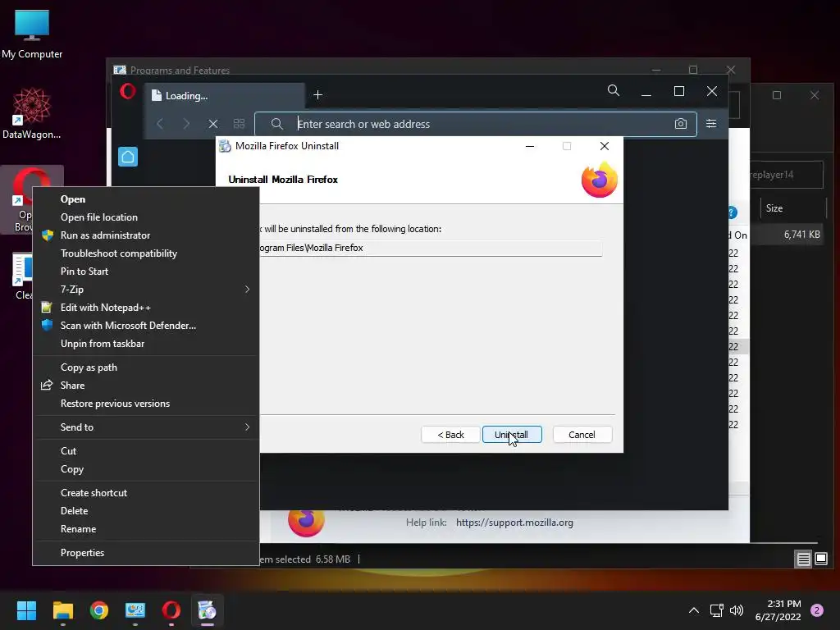Click the Back button
Image resolution: width=840 pixels, height=630 pixels.
click(x=450, y=435)
